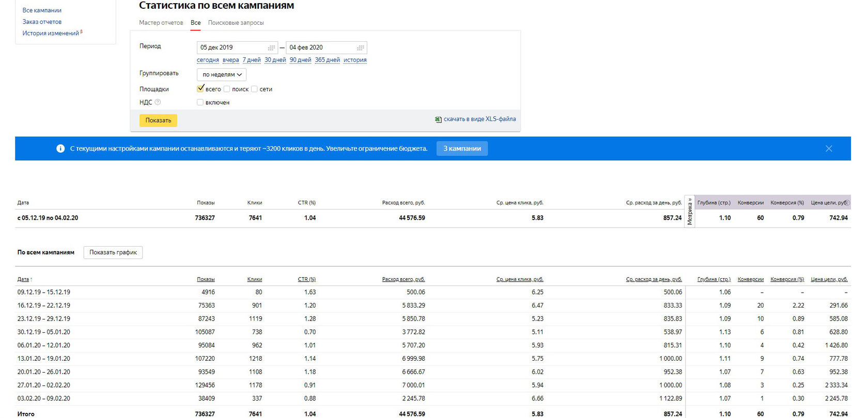Tick the НДС 'включен' checkbox

200,102
